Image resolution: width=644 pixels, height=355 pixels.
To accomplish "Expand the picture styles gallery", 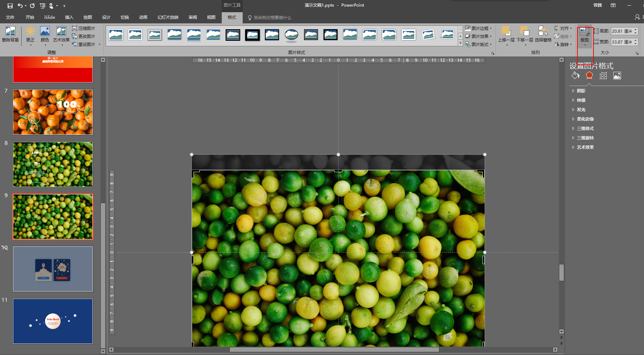I will (x=460, y=43).
